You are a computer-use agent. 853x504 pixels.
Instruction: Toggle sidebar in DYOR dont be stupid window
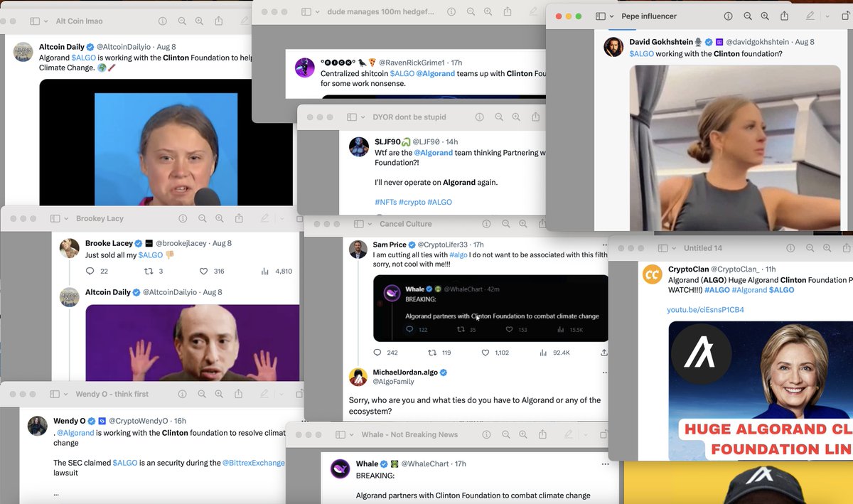tap(352, 117)
